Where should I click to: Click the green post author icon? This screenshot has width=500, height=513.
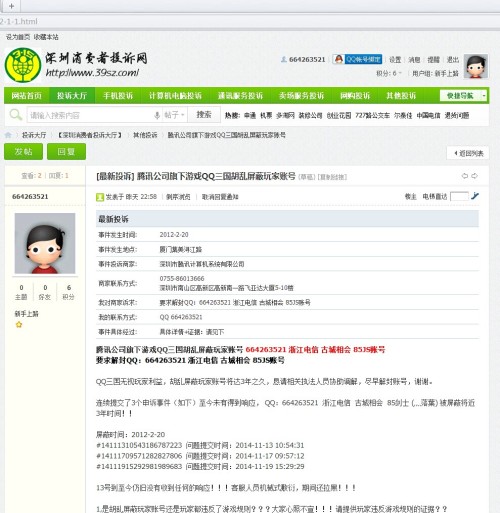coord(100,197)
